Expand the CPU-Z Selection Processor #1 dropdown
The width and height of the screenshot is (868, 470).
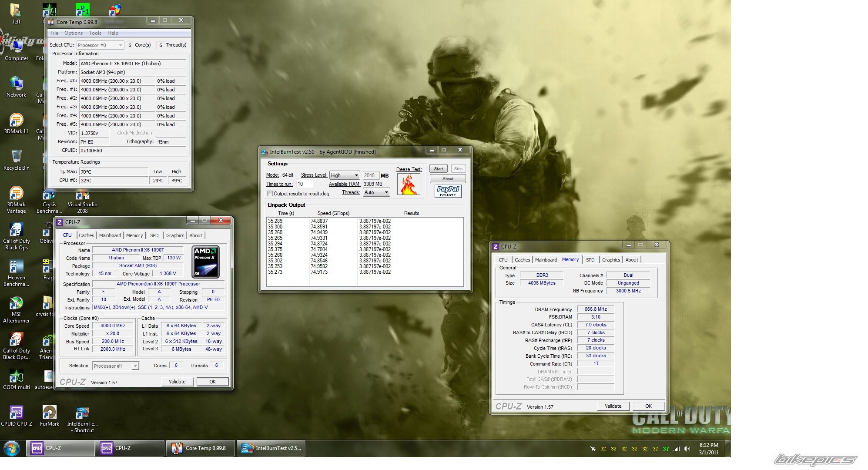[116, 366]
